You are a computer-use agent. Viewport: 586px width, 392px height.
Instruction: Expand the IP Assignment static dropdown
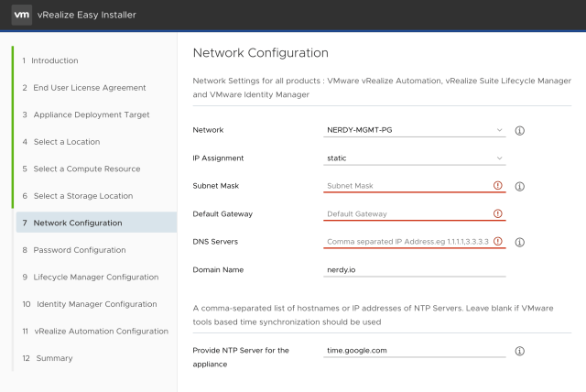click(x=415, y=158)
